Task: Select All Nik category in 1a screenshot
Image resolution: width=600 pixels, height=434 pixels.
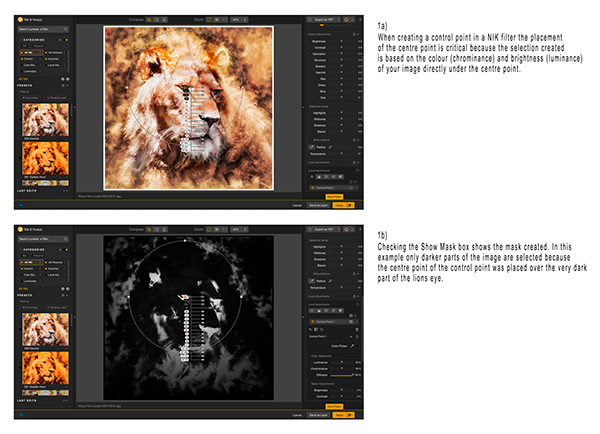Action: click(x=31, y=52)
